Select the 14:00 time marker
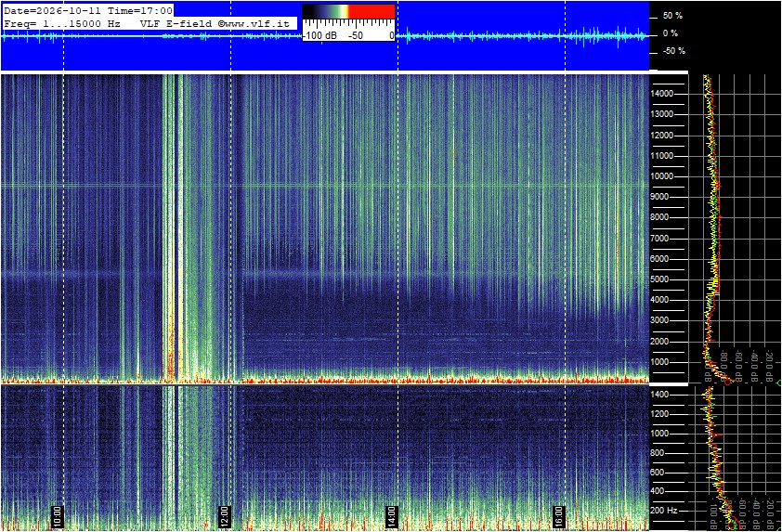Screen dimensions: 782x532 coord(392,517)
